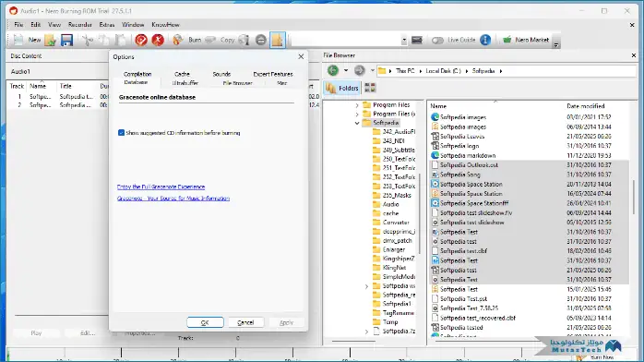This screenshot has height=362, width=644.
Task: Expand the Softpedia.7z tree node
Action: tap(367, 332)
